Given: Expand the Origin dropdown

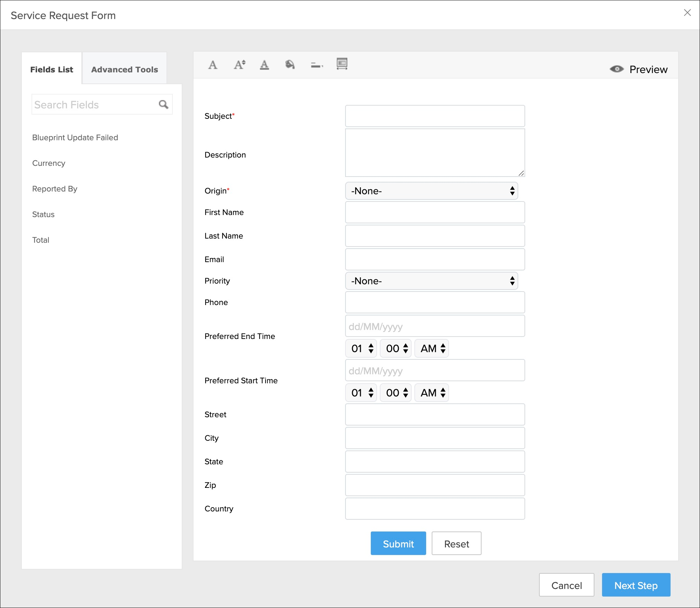Looking at the screenshot, I should click(431, 191).
